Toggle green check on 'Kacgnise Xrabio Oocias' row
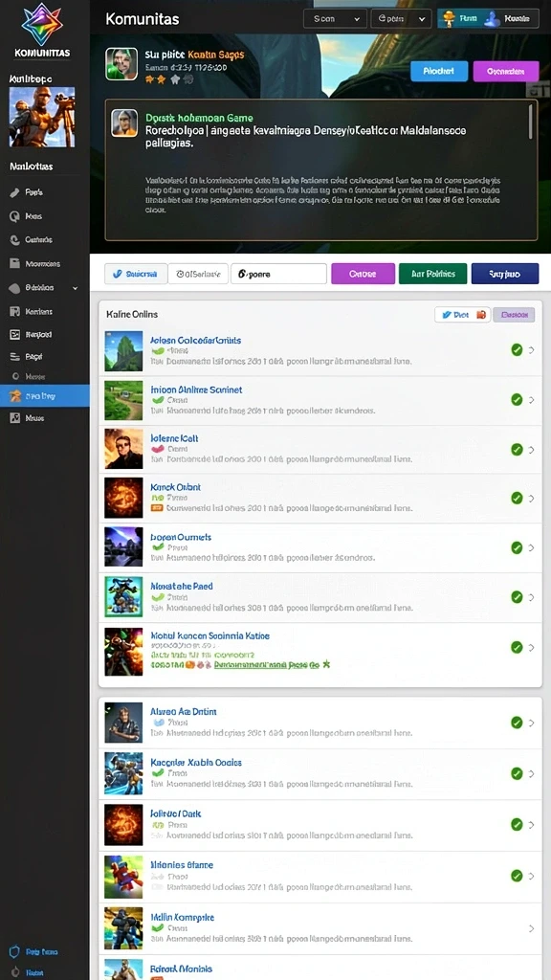The width and height of the screenshot is (551, 980). tap(517, 773)
